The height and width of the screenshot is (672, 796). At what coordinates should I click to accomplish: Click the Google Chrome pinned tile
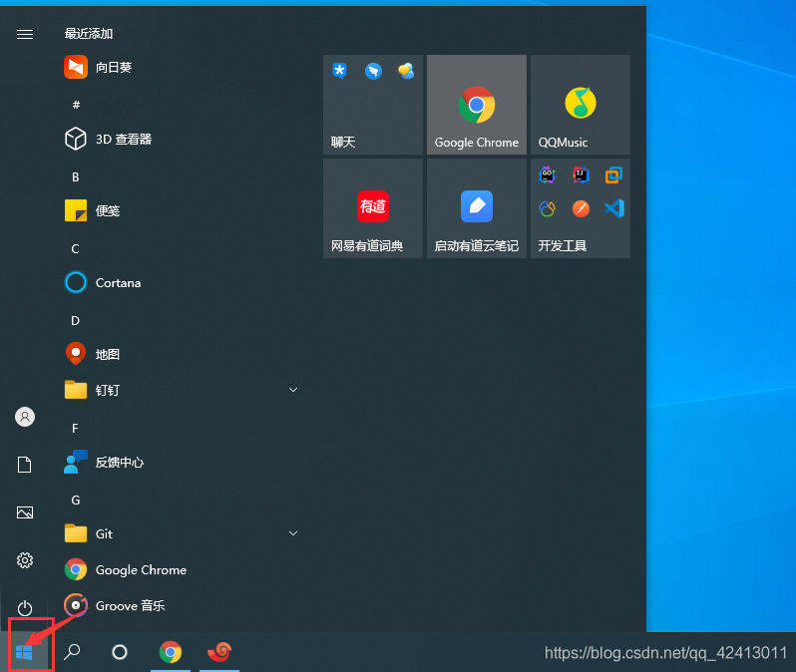(x=476, y=105)
